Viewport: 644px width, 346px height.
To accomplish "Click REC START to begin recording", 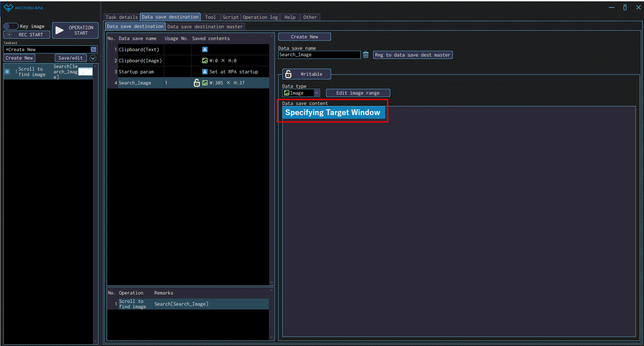I will [x=27, y=35].
